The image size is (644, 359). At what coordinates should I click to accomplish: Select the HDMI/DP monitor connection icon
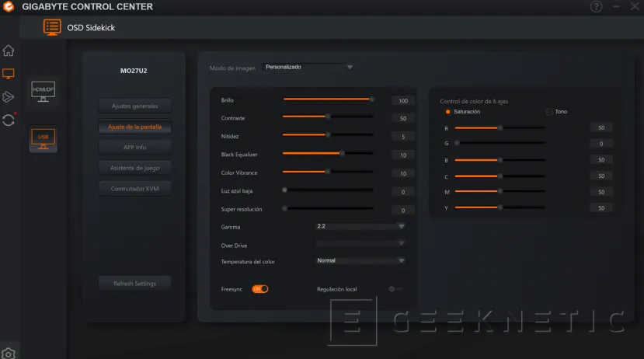(x=43, y=92)
